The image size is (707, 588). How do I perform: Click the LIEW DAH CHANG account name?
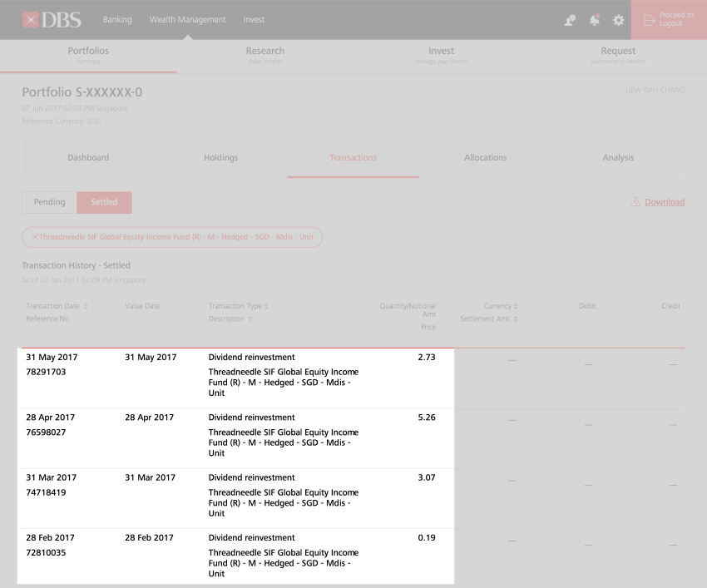point(655,90)
